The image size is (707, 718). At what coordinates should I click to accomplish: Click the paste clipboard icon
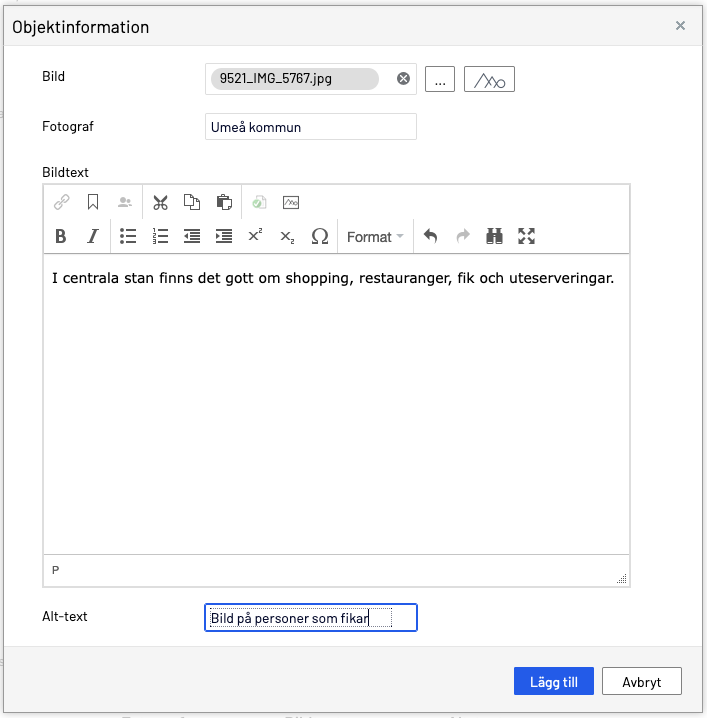(224, 202)
